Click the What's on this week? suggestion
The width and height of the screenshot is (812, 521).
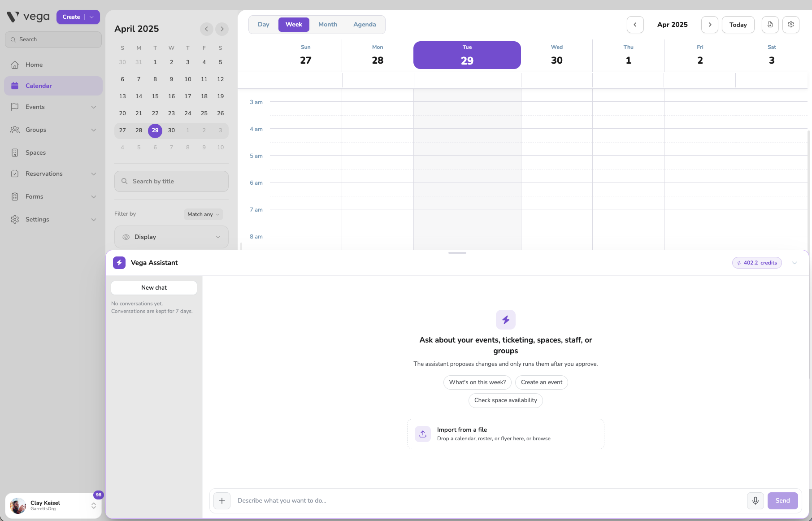pyautogui.click(x=478, y=382)
